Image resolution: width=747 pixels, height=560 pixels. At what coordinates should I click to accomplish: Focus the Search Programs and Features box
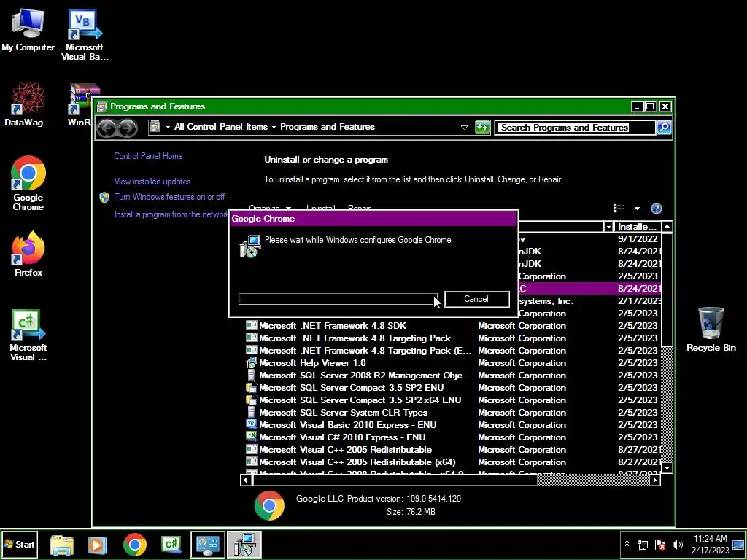575,128
